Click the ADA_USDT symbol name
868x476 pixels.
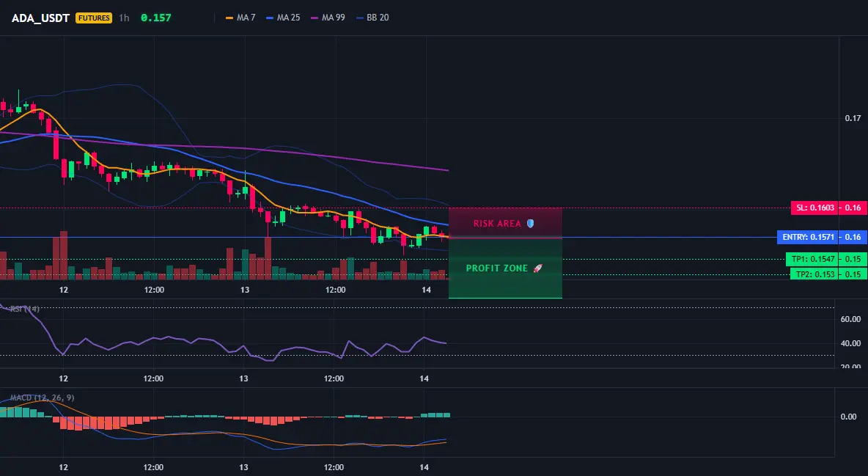click(40, 18)
